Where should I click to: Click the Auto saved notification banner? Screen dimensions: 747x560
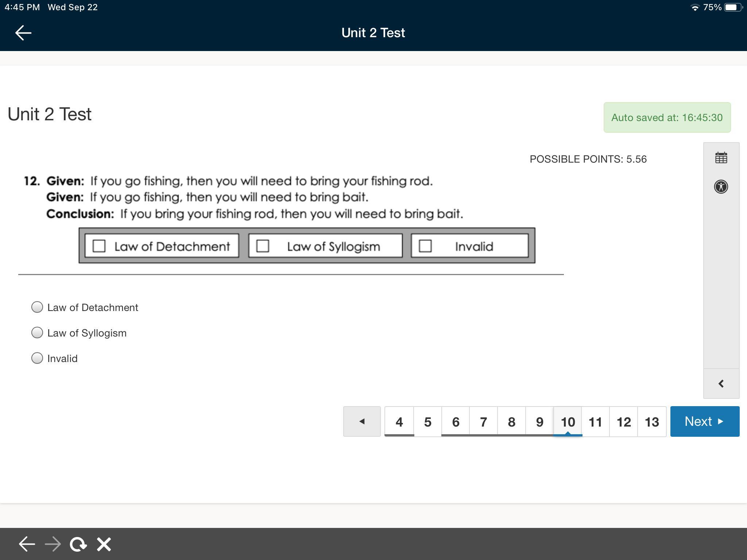pyautogui.click(x=667, y=117)
